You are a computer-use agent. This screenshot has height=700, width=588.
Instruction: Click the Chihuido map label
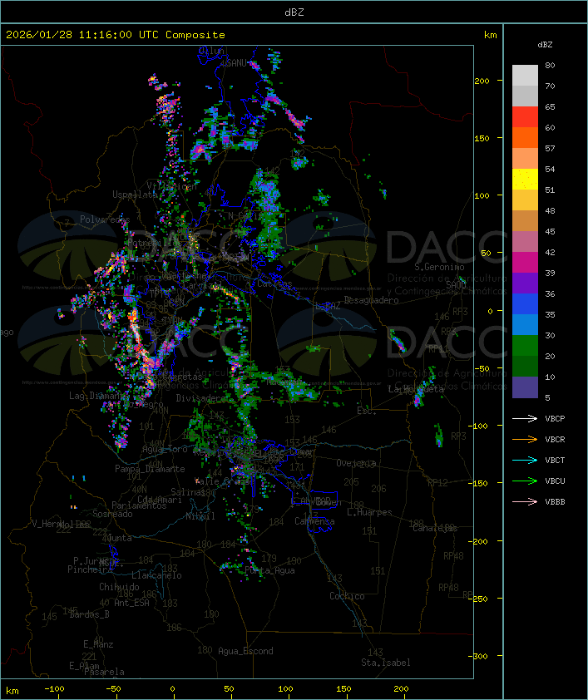tap(119, 587)
